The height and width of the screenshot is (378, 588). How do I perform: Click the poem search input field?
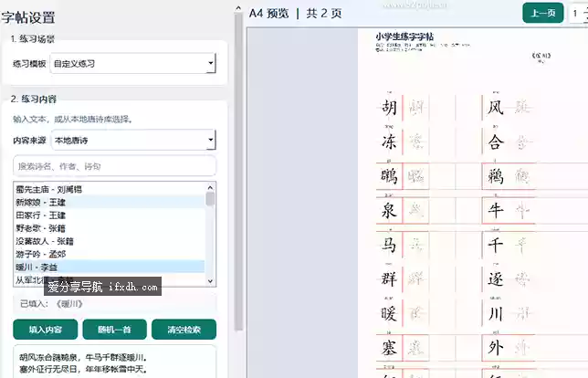pos(115,166)
